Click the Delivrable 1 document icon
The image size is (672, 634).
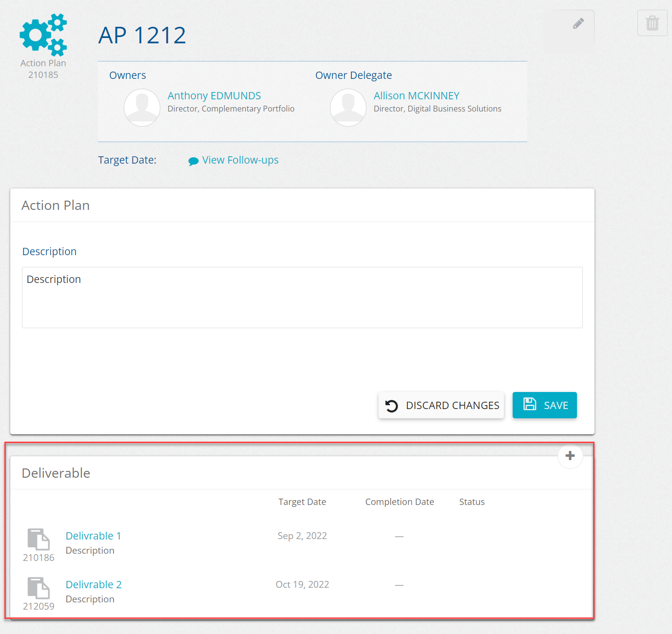(x=38, y=540)
